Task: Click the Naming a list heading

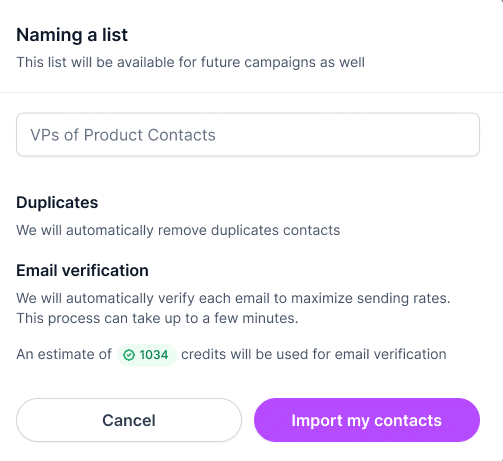Action: point(72,35)
